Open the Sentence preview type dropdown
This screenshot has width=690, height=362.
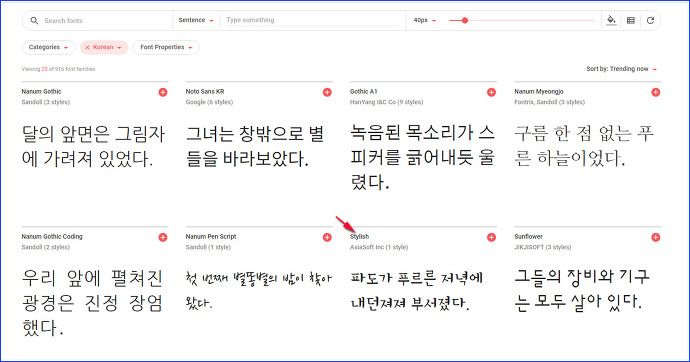click(x=196, y=20)
